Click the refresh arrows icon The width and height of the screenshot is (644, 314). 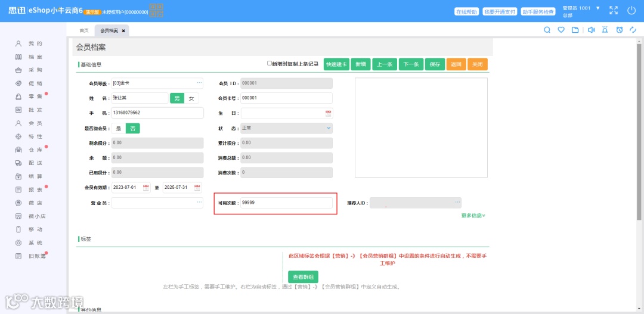[x=633, y=30]
